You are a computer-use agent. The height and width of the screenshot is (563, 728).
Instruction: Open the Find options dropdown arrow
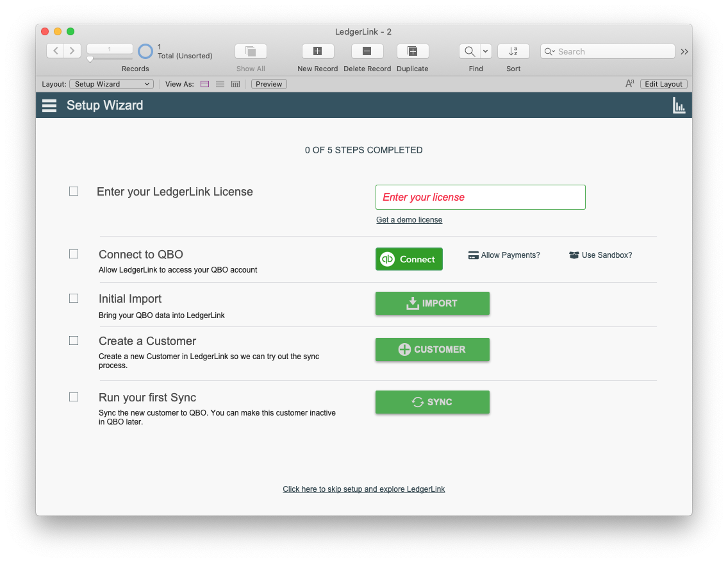[486, 51]
